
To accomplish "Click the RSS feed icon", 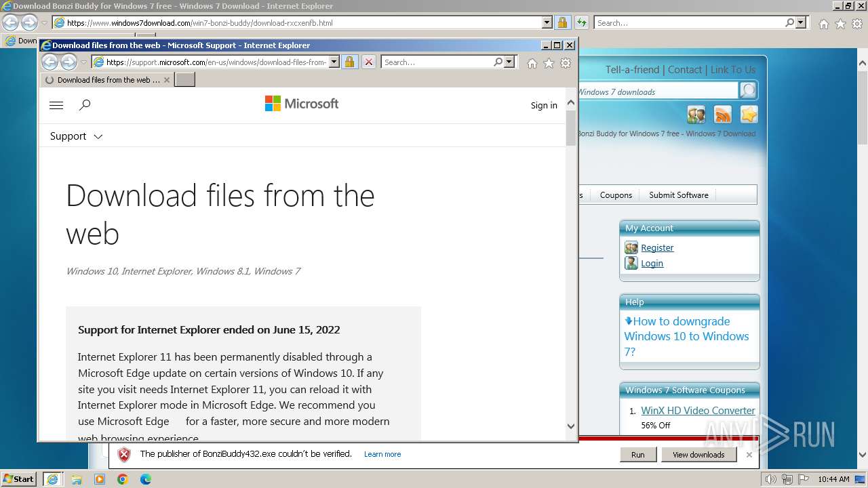I will 723,115.
